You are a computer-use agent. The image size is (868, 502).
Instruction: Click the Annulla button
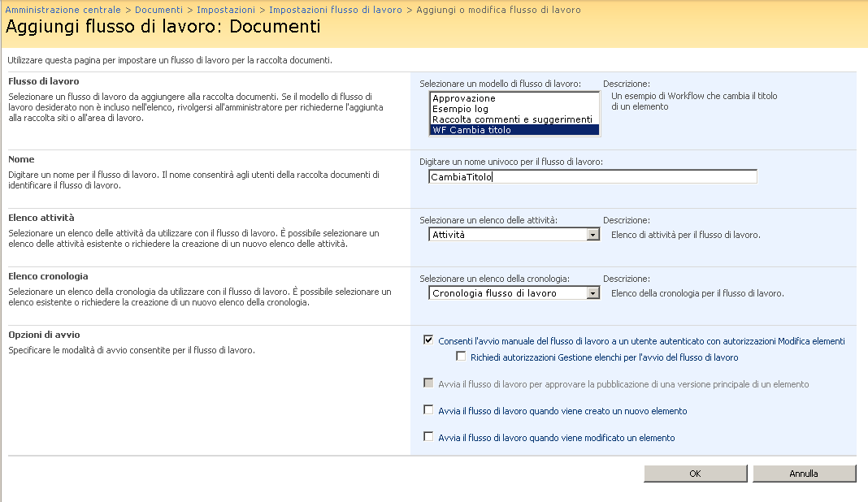point(804,474)
